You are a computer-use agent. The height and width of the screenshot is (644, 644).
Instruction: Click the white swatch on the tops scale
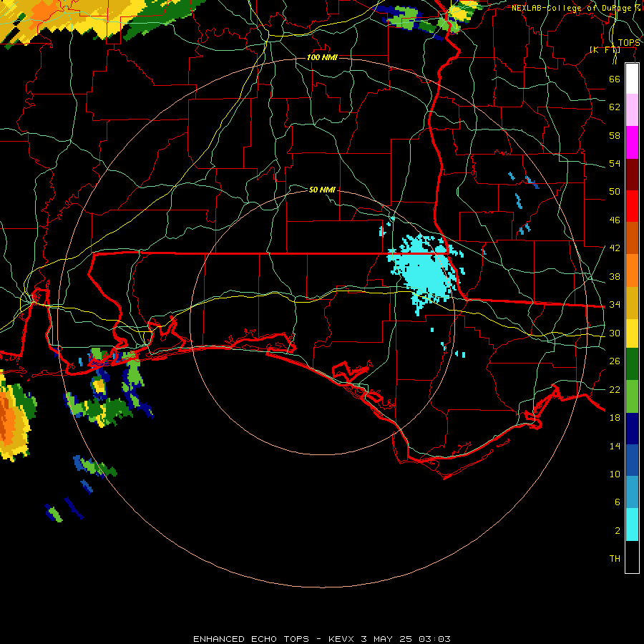tap(632, 79)
